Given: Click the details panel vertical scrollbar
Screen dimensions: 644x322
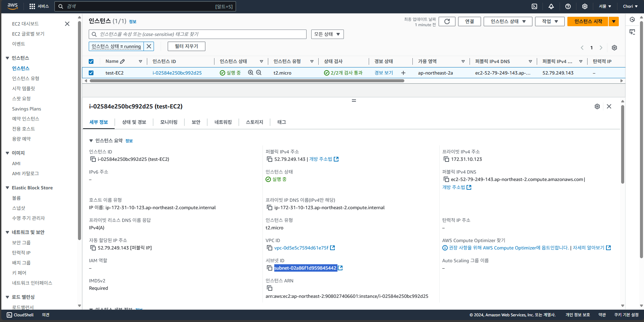Looking at the screenshot, I should point(622,144).
